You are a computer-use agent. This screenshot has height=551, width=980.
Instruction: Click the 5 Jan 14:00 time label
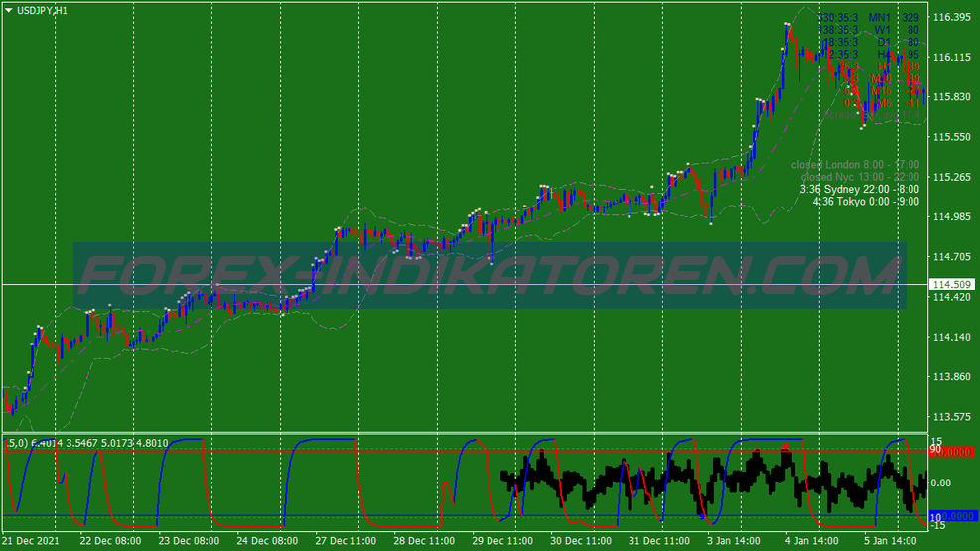click(890, 541)
